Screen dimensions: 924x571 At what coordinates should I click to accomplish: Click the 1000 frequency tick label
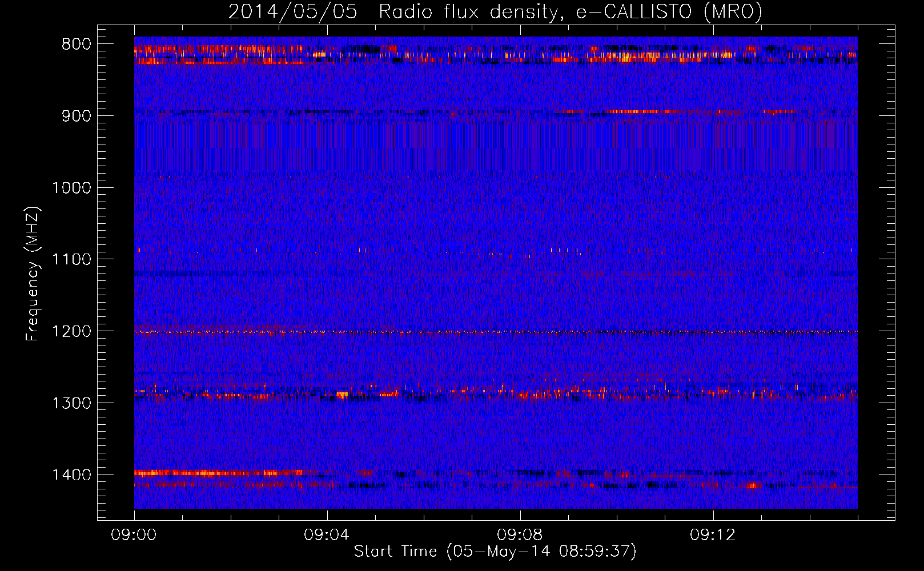(x=72, y=188)
